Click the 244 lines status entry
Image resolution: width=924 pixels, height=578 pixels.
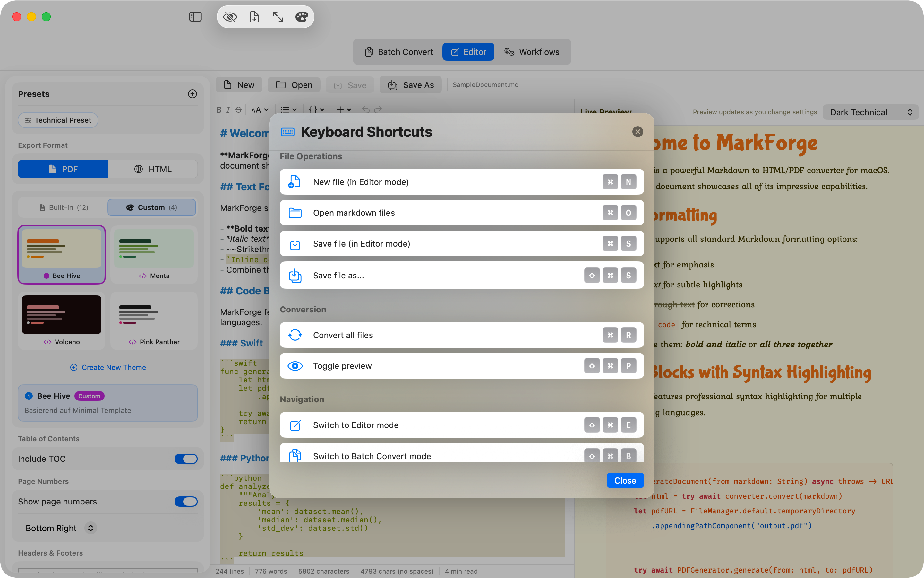coord(229,571)
